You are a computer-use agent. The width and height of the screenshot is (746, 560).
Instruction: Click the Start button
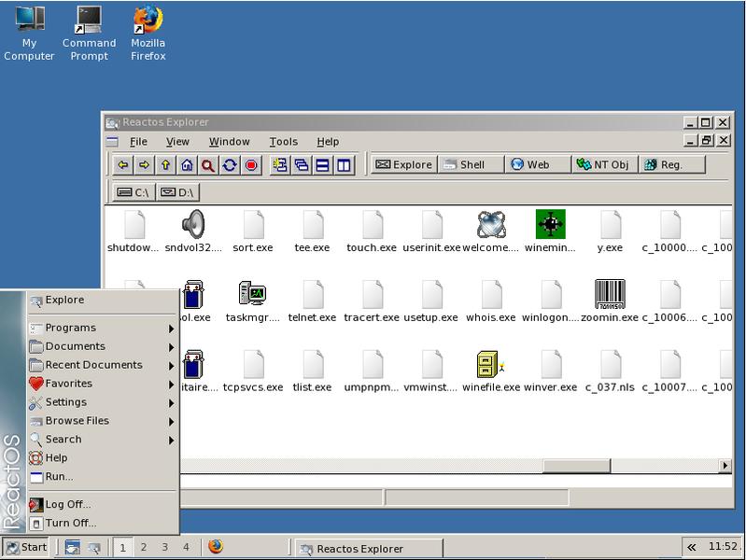pos(27,547)
